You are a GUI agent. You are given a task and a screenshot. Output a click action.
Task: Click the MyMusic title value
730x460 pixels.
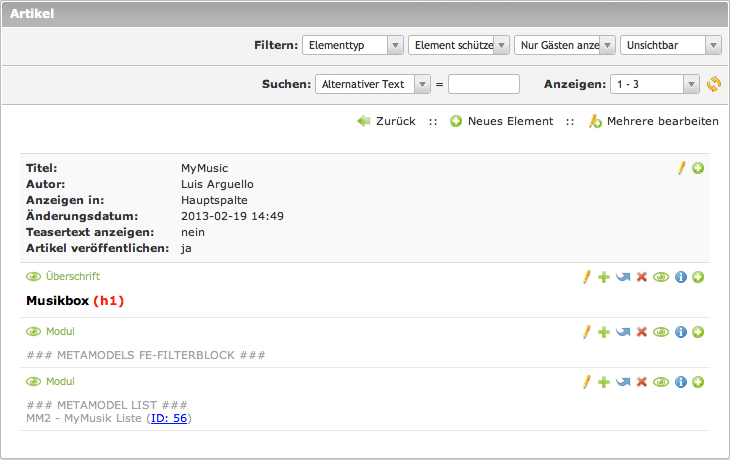[204, 168]
